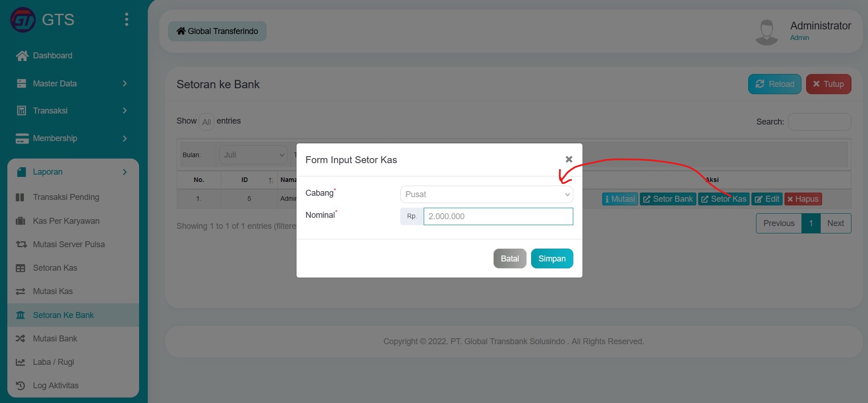Click the Administrator avatar icon

[767, 32]
